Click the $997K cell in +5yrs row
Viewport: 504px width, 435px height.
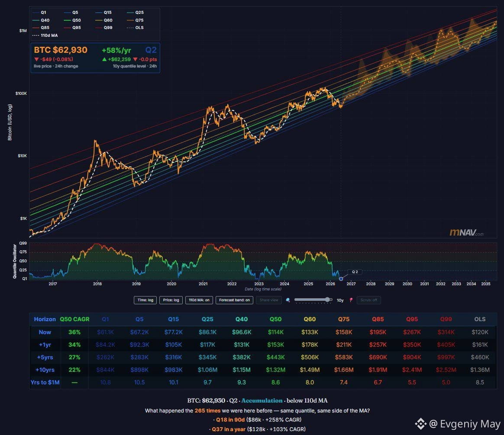coord(446,357)
